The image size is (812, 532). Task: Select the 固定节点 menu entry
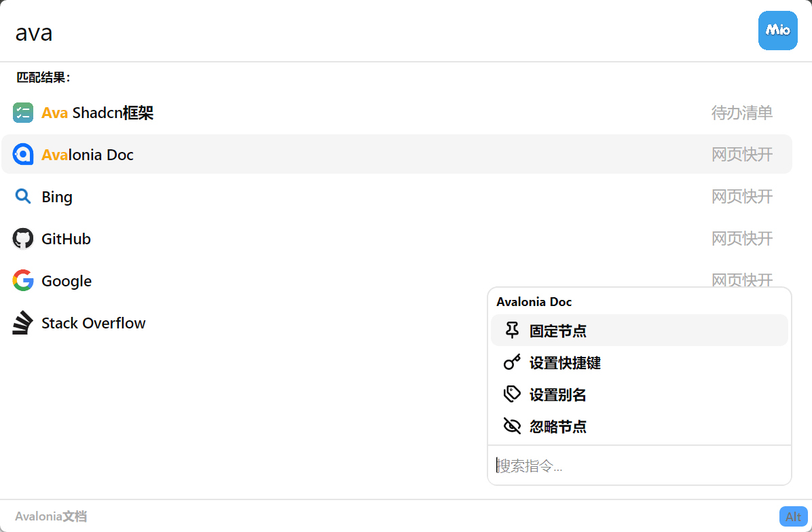[639, 330]
